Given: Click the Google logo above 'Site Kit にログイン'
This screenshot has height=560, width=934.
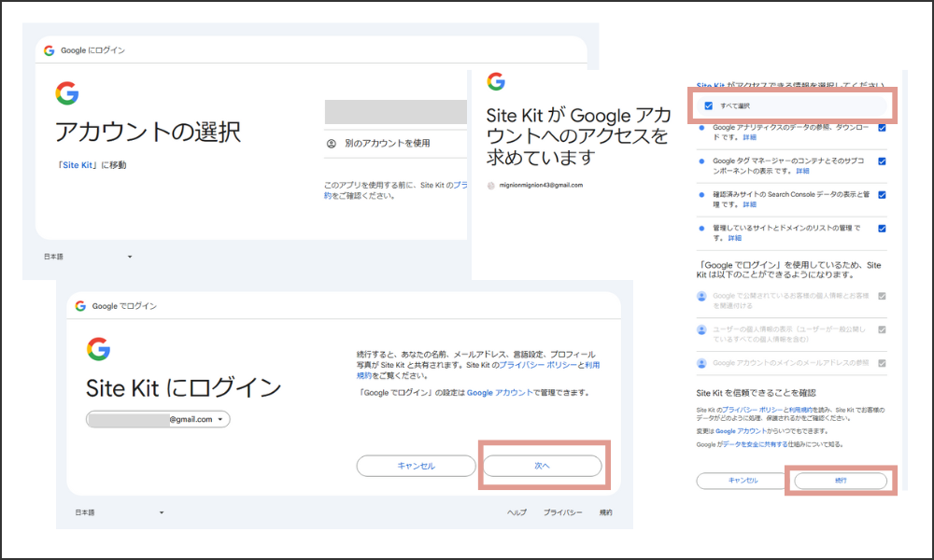Looking at the screenshot, I should [99, 349].
